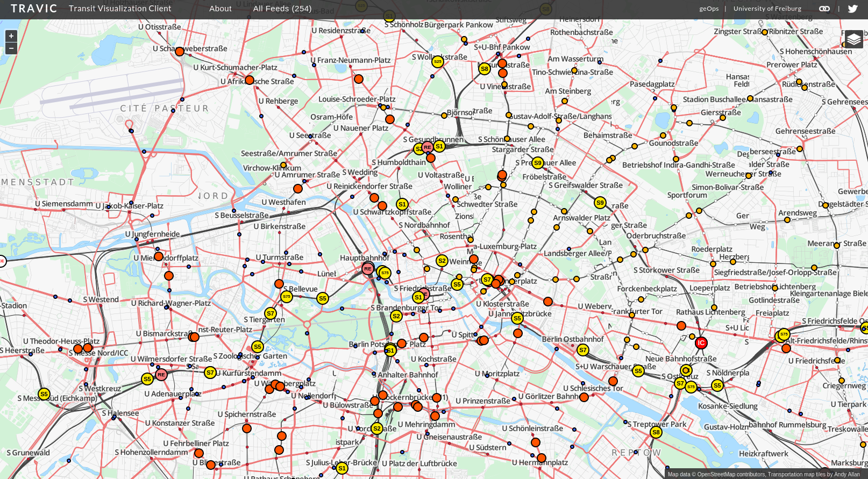Screen dimensions: 868x479
Task: Click the TRAVIC logo
Action: (34, 9)
